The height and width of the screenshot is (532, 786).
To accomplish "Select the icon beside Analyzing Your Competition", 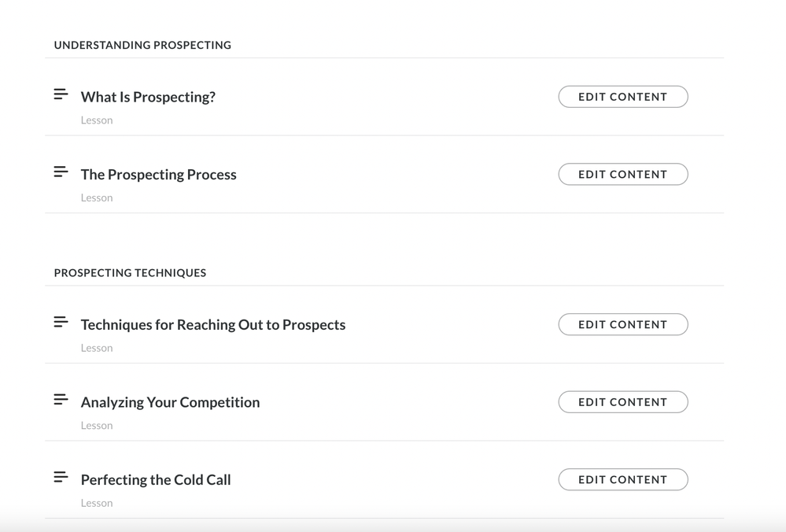I will pyautogui.click(x=61, y=400).
